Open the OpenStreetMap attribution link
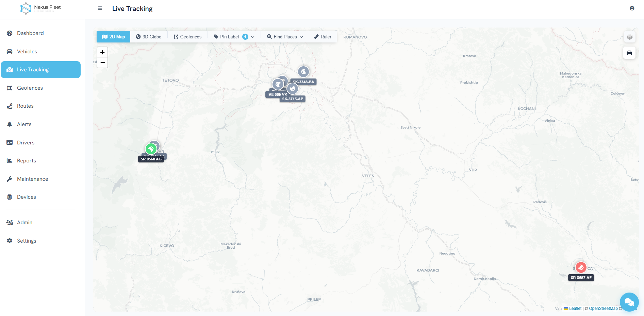This screenshot has height=316, width=644. (603, 309)
